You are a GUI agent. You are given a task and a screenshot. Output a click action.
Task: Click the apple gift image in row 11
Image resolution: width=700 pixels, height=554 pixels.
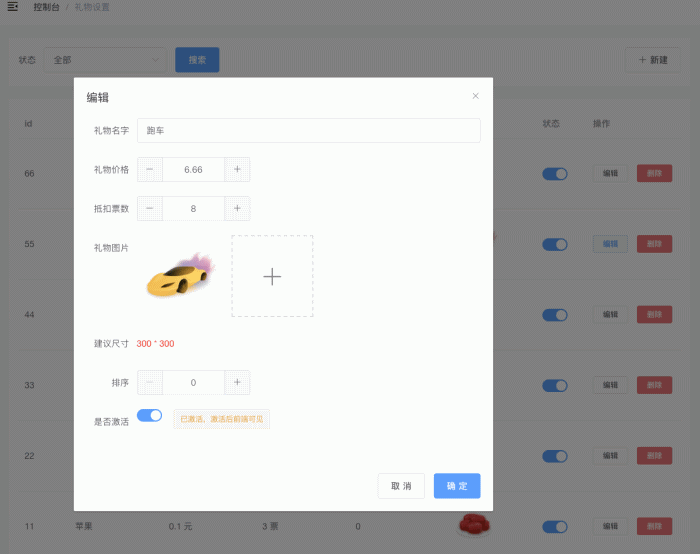click(474, 524)
